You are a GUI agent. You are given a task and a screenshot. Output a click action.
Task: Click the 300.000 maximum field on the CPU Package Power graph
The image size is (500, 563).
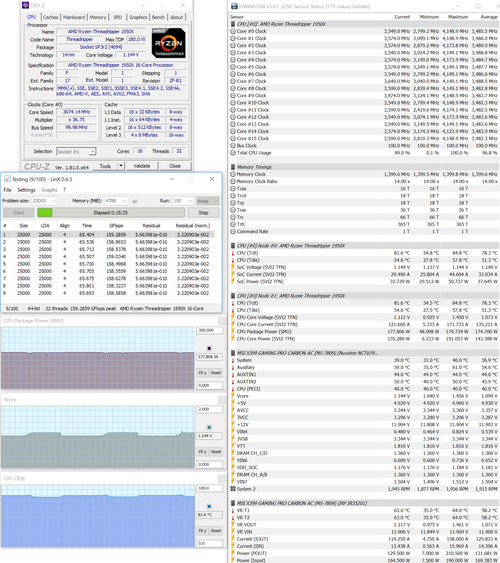[209, 330]
